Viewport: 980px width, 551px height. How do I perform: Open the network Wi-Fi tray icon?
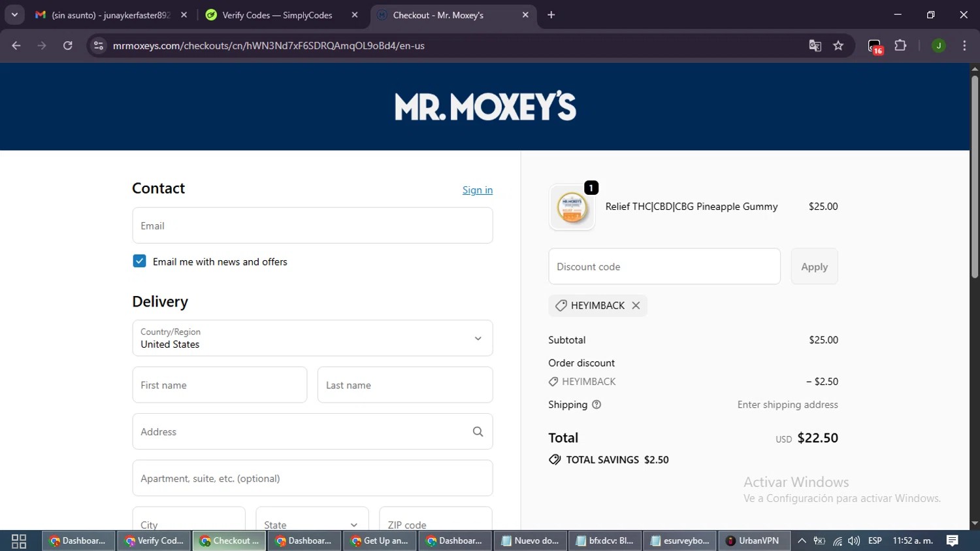click(838, 541)
